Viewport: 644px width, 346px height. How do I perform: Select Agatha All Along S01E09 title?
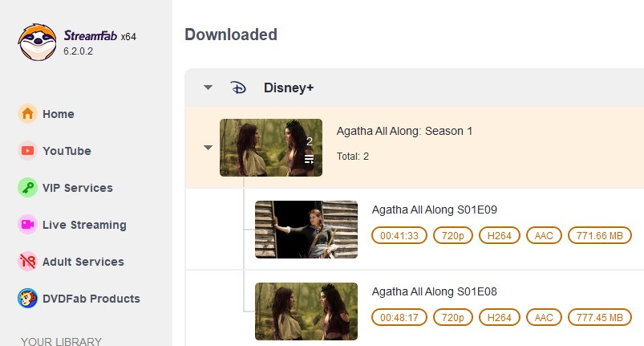click(x=435, y=210)
